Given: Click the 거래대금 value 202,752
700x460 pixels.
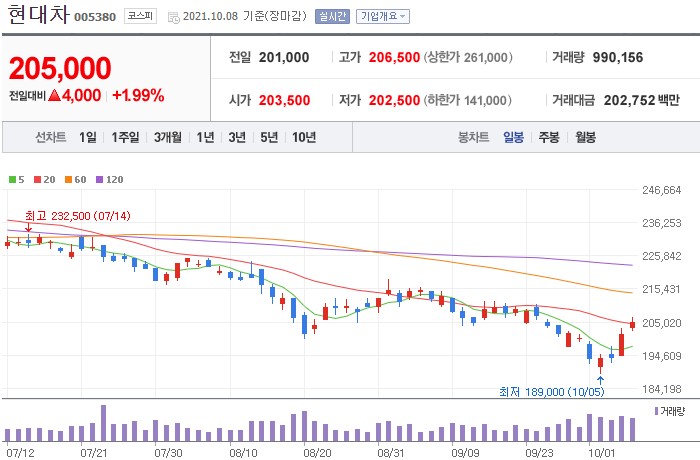Looking at the screenshot, I should (629, 100).
